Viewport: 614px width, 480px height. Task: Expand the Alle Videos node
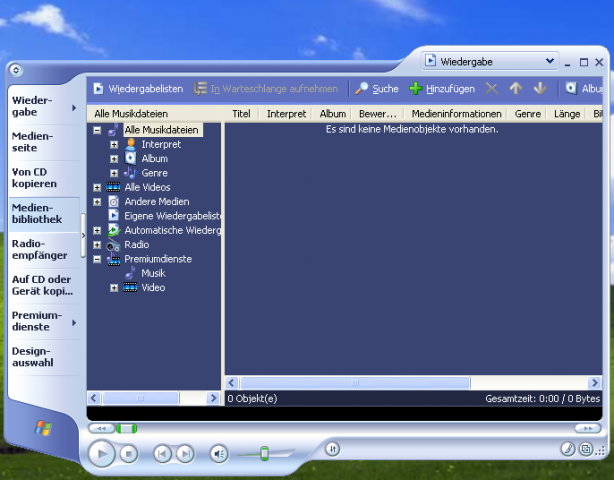[97, 188]
